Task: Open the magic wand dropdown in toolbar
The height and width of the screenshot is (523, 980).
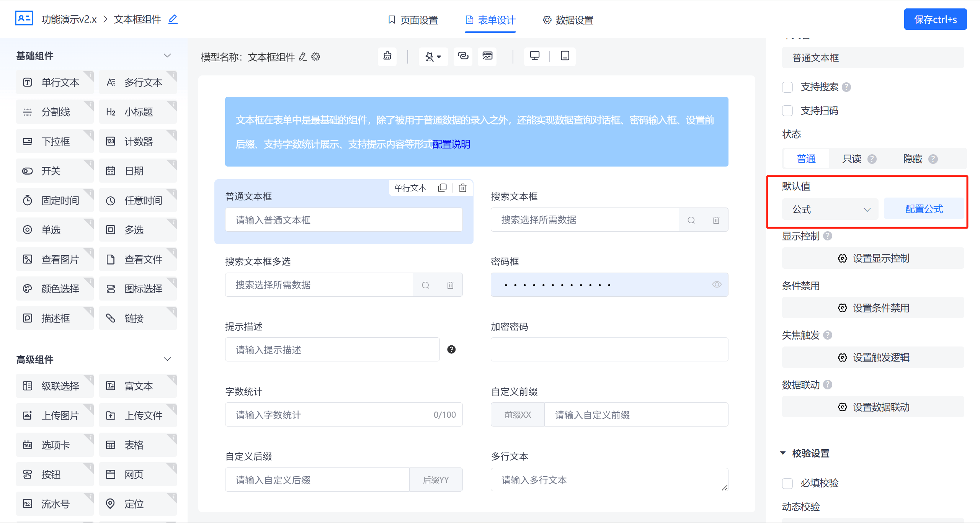Action: [x=433, y=57]
